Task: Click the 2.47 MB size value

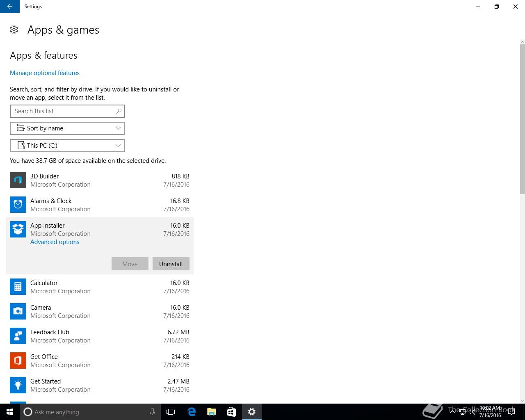Action: pyautogui.click(x=178, y=381)
